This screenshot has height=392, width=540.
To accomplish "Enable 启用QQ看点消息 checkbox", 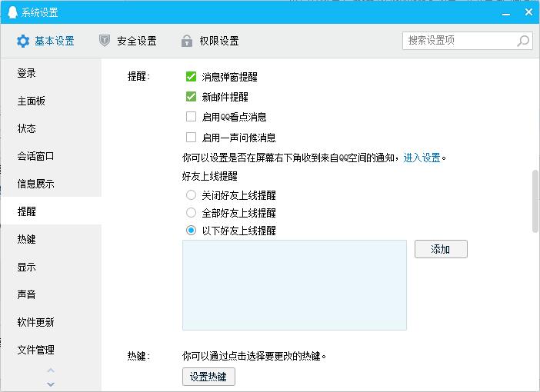I will point(191,117).
